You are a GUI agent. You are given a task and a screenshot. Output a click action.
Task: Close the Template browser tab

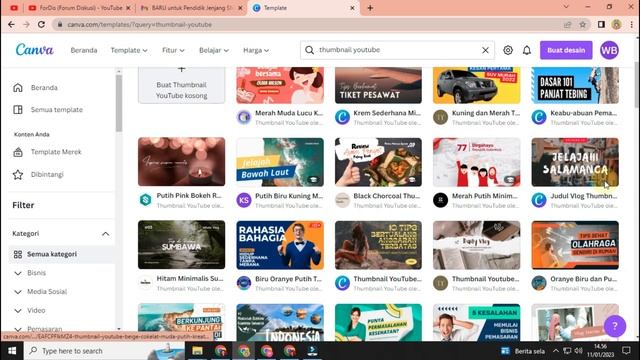click(x=352, y=8)
